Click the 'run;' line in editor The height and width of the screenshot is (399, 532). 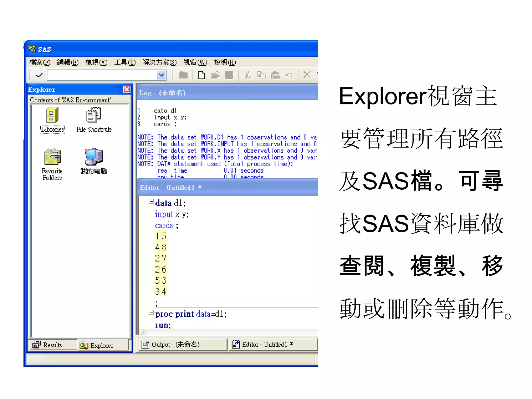[163, 325]
